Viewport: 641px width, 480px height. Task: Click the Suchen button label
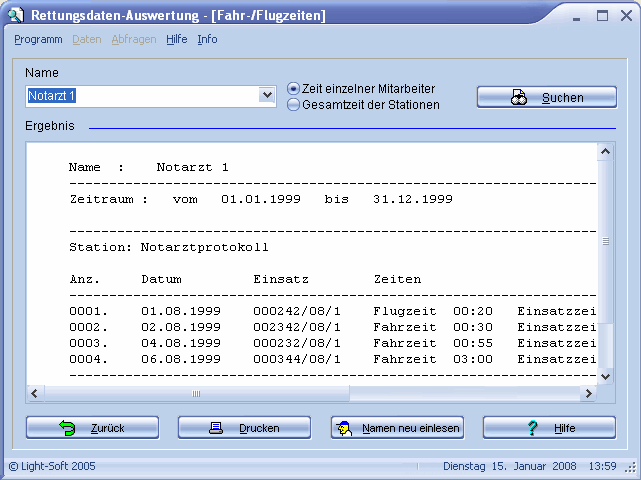(563, 98)
